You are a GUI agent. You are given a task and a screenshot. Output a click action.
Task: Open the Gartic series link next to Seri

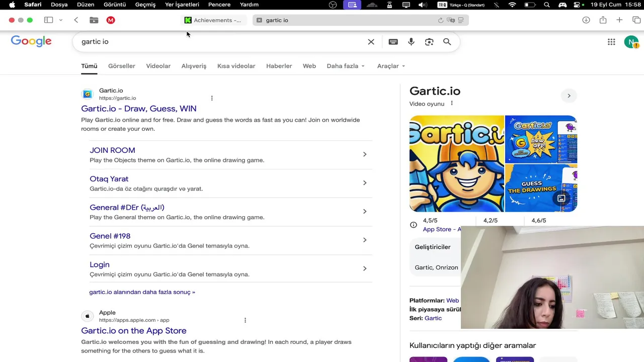pyautogui.click(x=433, y=318)
